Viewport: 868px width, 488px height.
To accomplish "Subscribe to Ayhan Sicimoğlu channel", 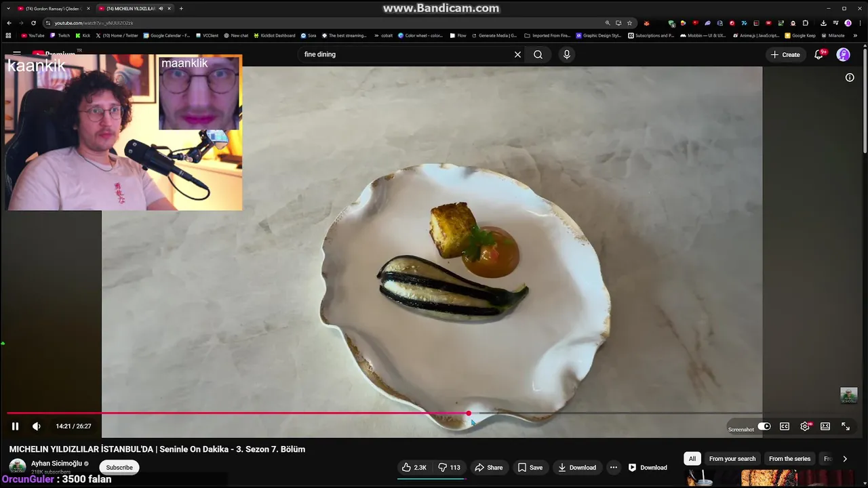I will click(119, 467).
